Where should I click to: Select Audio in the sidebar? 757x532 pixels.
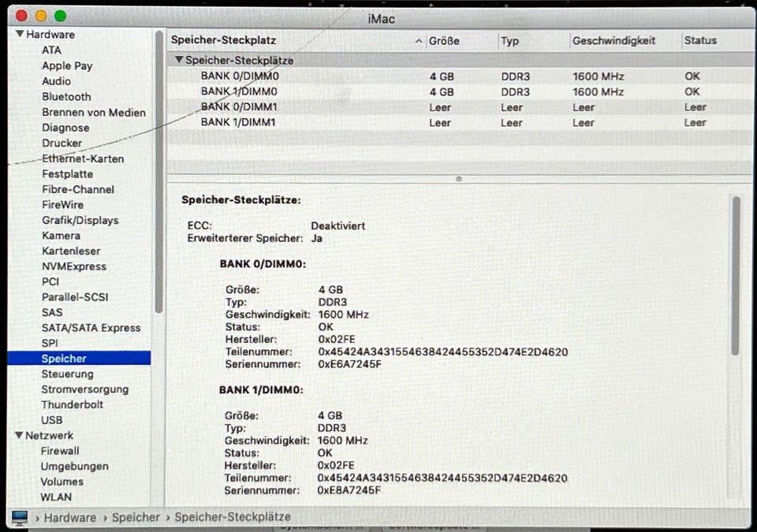click(57, 81)
